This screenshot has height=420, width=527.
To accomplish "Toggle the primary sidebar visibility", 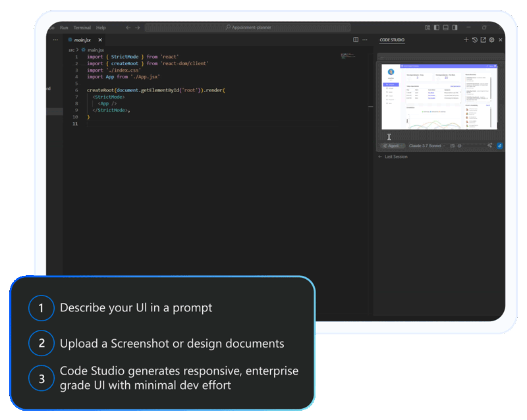I will (x=437, y=28).
